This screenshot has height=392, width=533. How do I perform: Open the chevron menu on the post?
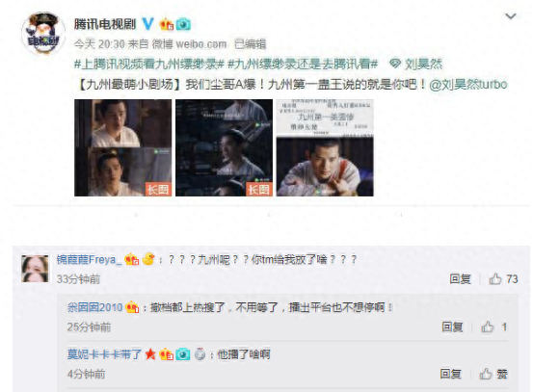tap(511, 16)
